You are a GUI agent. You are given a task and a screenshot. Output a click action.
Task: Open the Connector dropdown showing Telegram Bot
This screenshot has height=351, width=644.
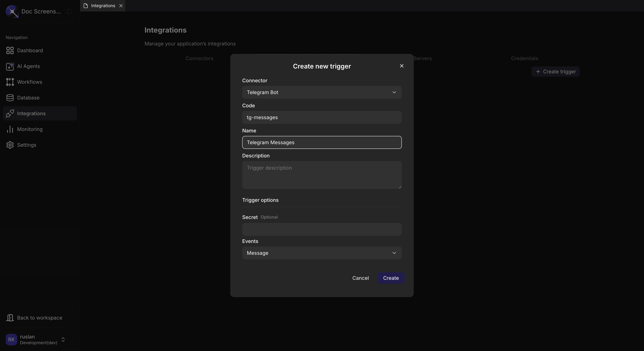(x=321, y=92)
